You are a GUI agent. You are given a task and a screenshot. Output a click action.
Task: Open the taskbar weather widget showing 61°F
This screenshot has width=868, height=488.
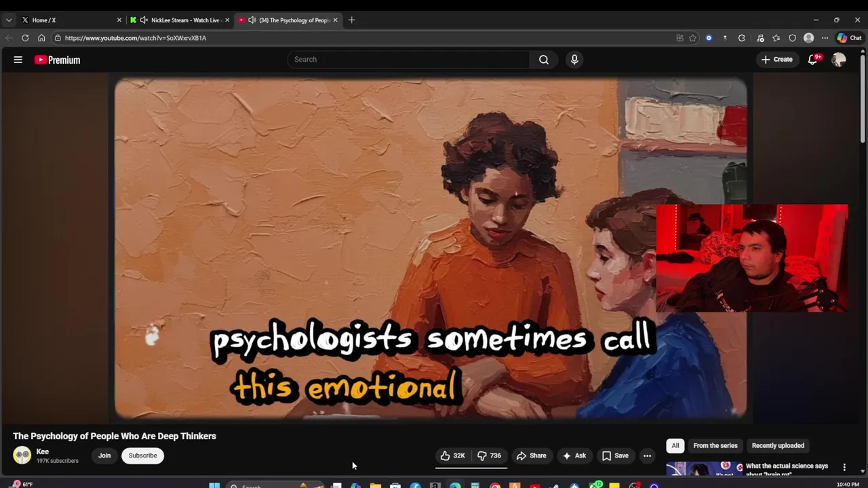click(22, 485)
